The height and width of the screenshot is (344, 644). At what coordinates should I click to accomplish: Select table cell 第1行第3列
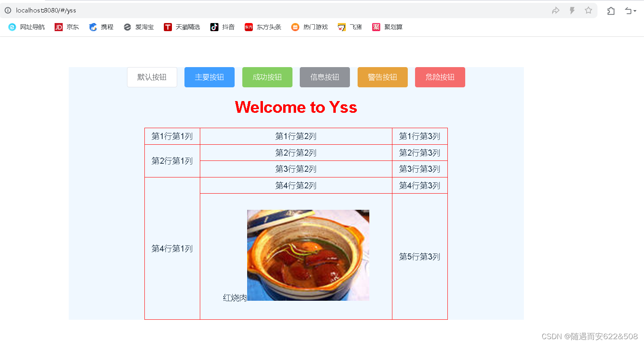coord(420,136)
